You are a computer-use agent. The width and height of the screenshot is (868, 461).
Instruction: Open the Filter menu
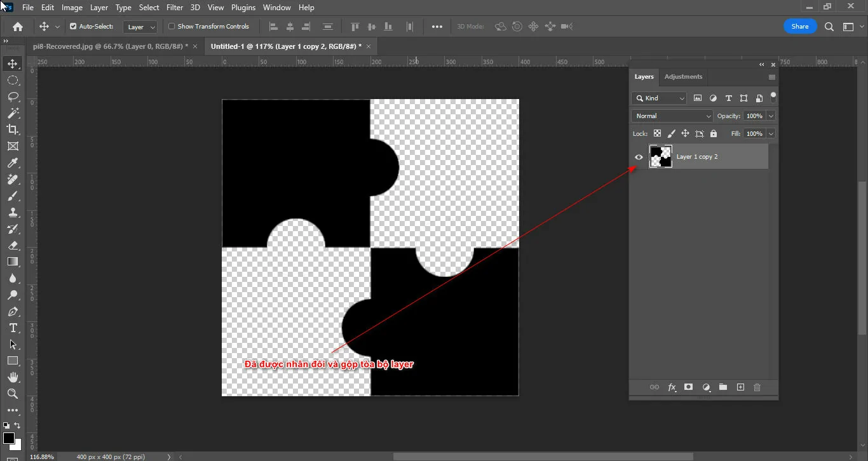click(175, 7)
